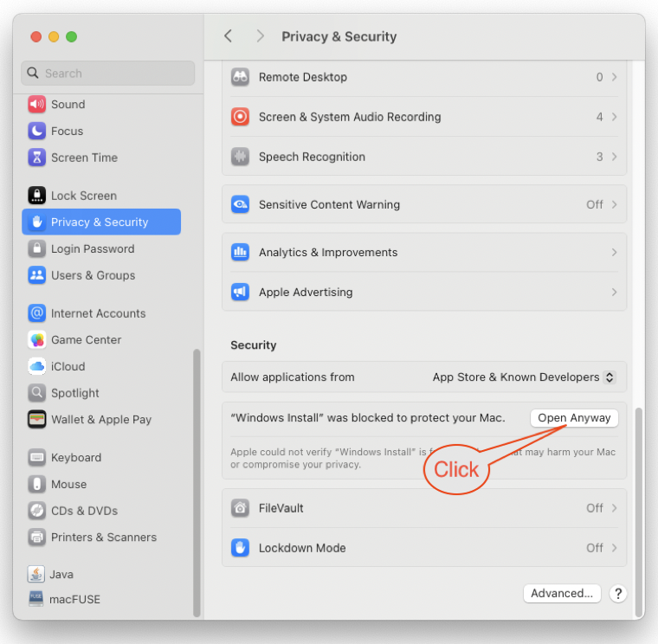Image resolution: width=658 pixels, height=644 pixels.
Task: Click Apple Advertising megaphone icon
Action: pyautogui.click(x=240, y=292)
